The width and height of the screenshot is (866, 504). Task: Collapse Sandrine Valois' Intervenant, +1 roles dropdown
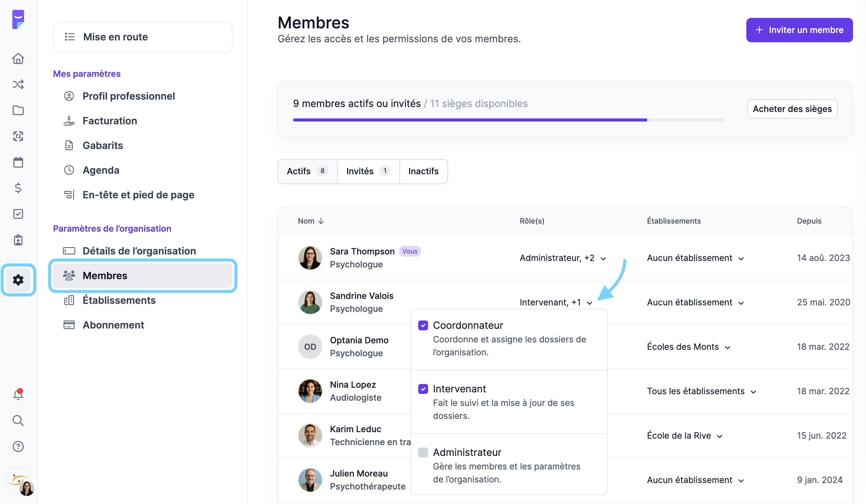pyautogui.click(x=556, y=302)
